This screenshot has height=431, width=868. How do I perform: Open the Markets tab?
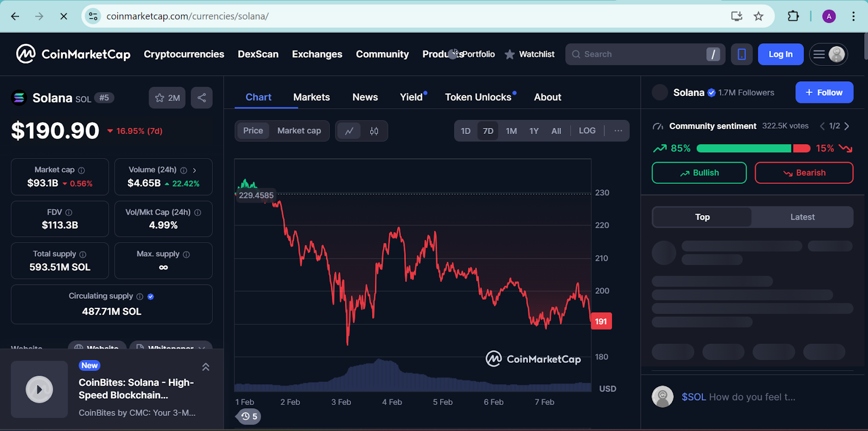(x=311, y=97)
